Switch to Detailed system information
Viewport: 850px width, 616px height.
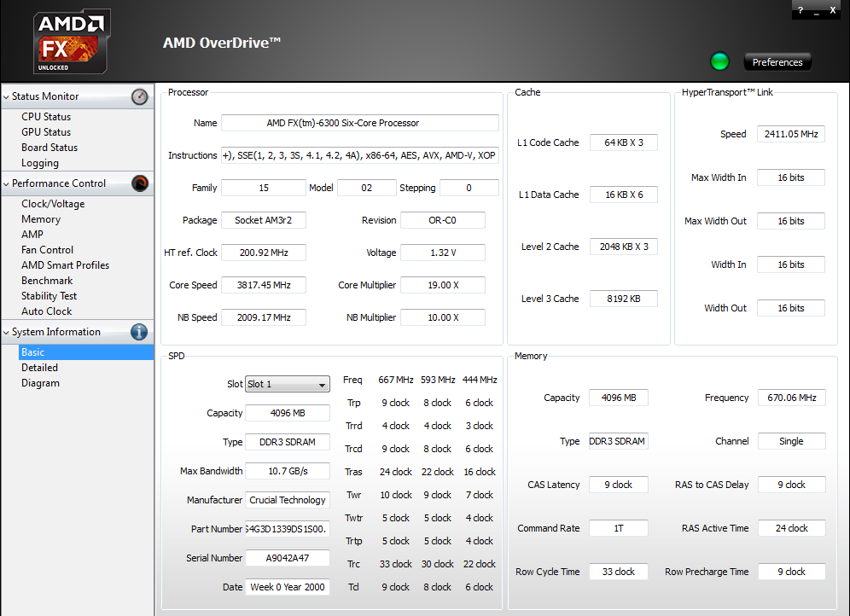tap(39, 368)
